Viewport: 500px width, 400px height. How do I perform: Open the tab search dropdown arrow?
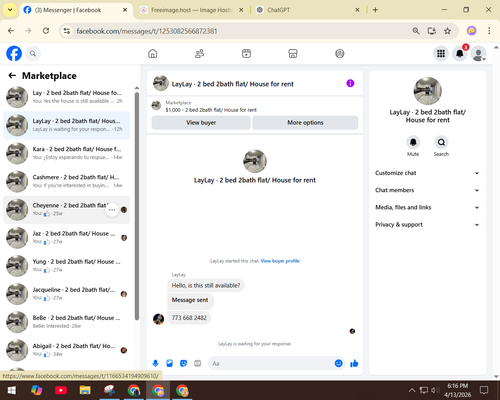[10, 10]
